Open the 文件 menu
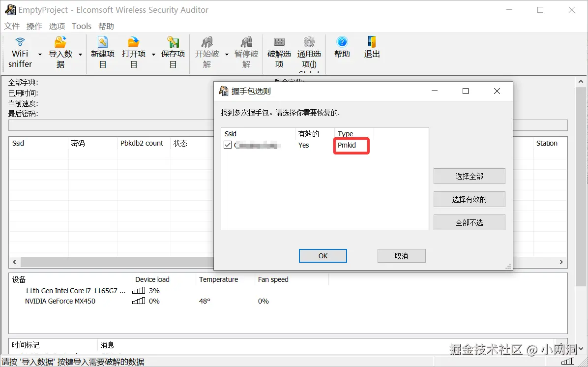The image size is (588, 367). pyautogui.click(x=12, y=26)
